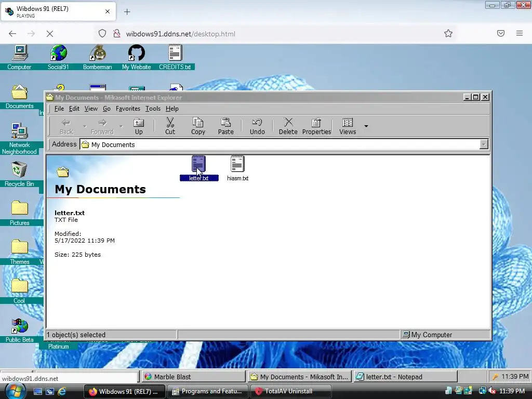
Task: Expand the Forward history dropdown arrow
Action: [x=121, y=126]
